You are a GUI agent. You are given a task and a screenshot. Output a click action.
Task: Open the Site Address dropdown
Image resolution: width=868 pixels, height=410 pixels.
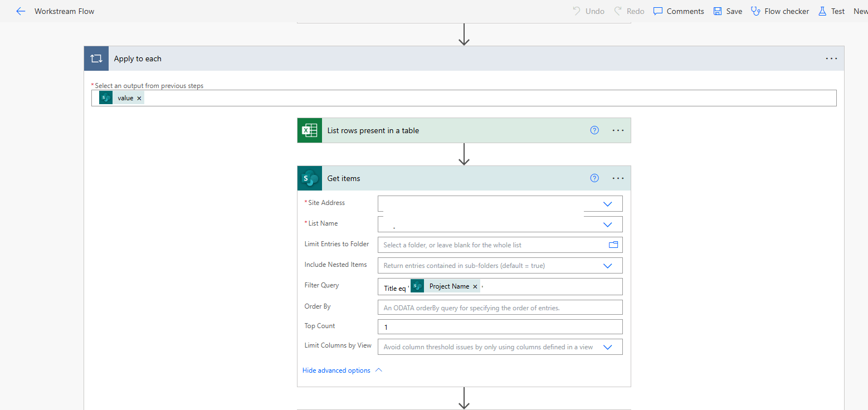(607, 204)
